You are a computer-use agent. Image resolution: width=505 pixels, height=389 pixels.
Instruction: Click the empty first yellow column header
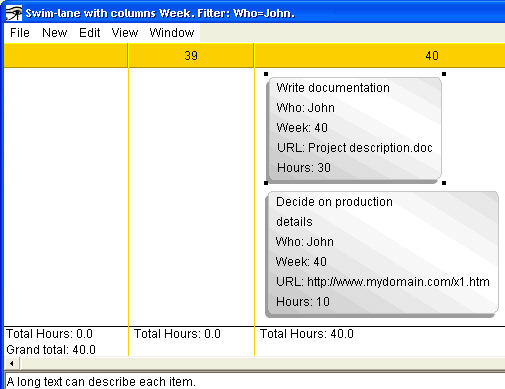(x=66, y=55)
